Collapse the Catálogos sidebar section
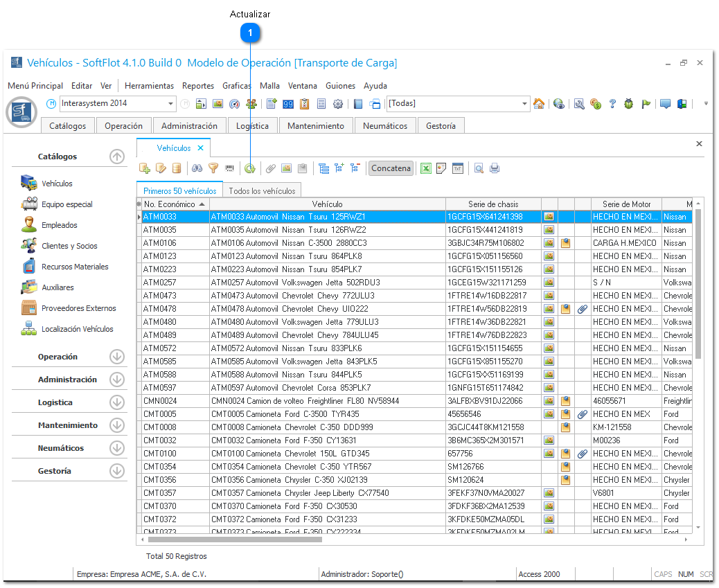The width and height of the screenshot is (719, 588). [117, 157]
